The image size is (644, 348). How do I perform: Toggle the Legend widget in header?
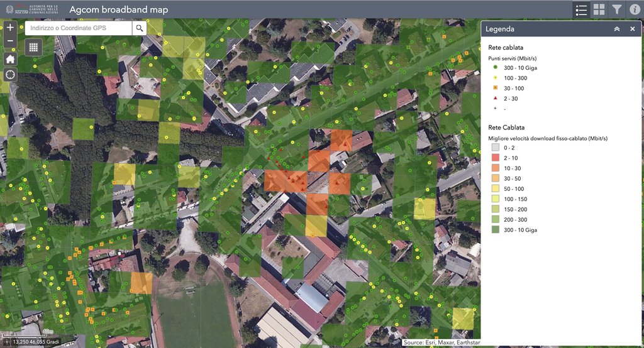581,9
